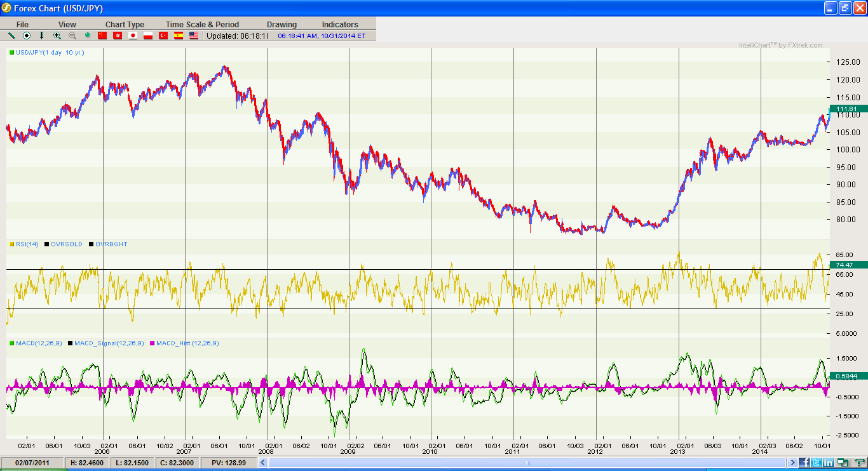The height and width of the screenshot is (471, 868).
Task: Click the detach window icon in status bar
Action: pyautogui.click(x=842, y=463)
